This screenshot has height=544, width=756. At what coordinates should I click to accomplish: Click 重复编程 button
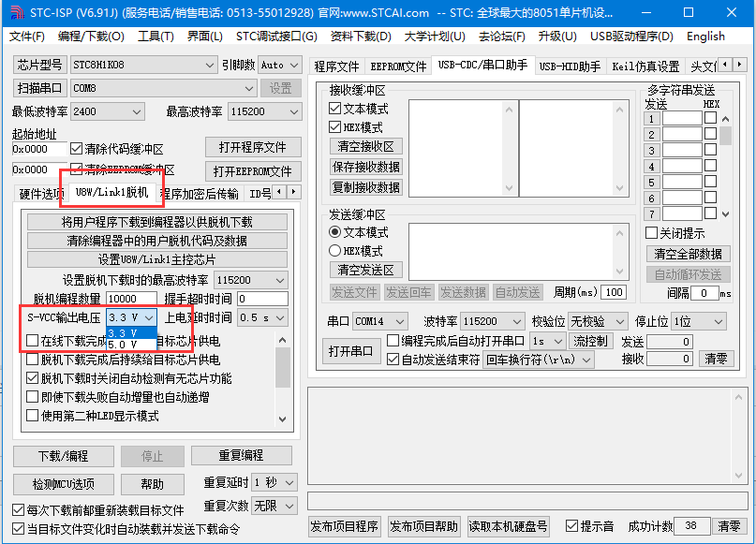pyautogui.click(x=241, y=456)
